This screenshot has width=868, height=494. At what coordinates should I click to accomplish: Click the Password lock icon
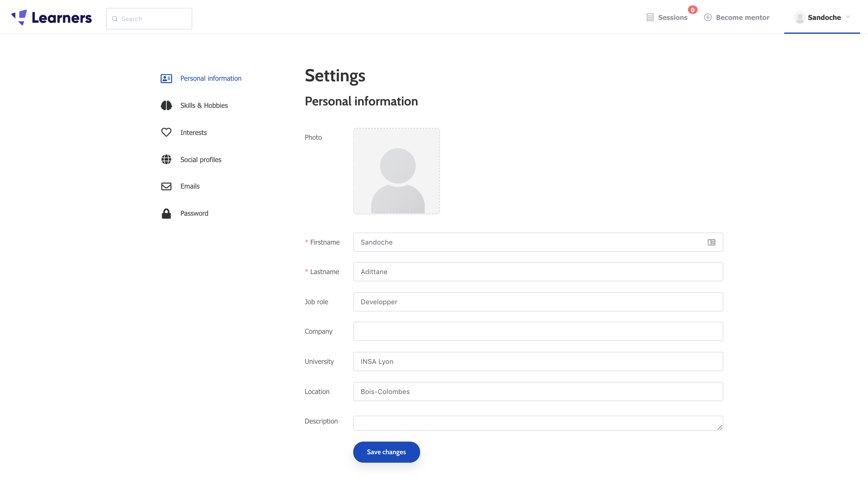(166, 213)
